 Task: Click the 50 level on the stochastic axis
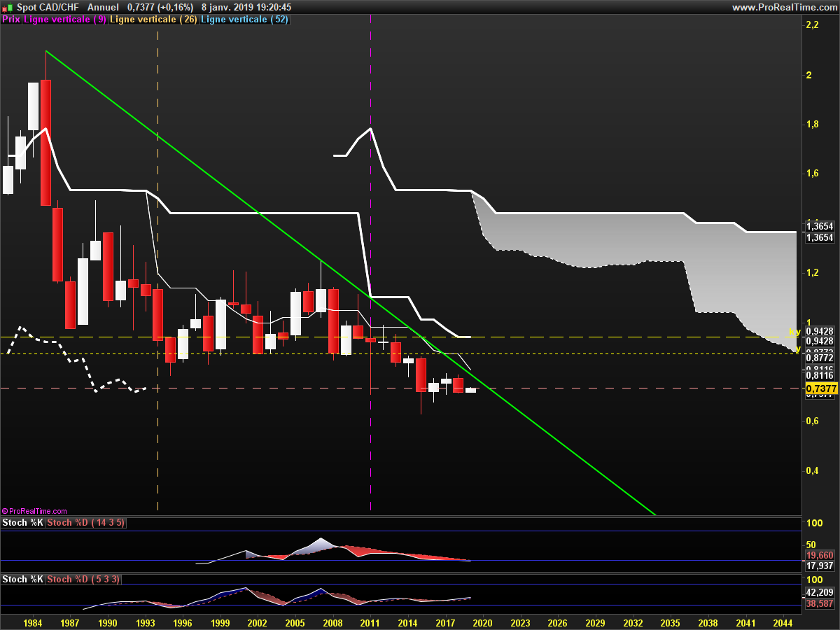[x=812, y=545]
